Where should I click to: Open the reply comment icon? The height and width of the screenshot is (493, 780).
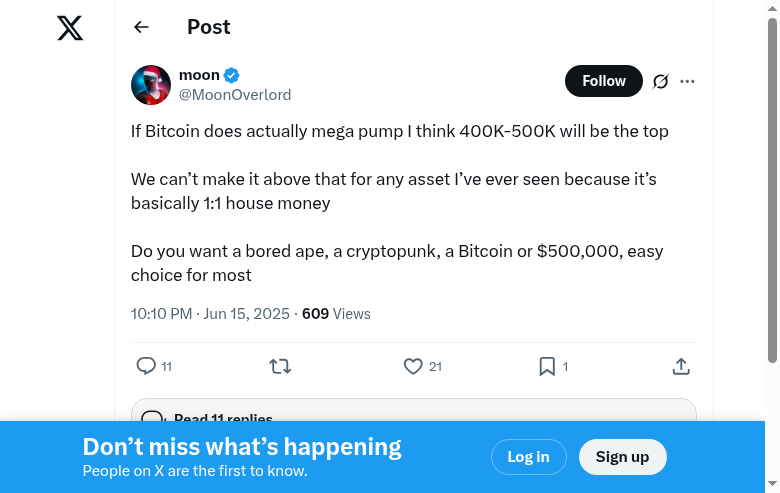[x=146, y=366]
